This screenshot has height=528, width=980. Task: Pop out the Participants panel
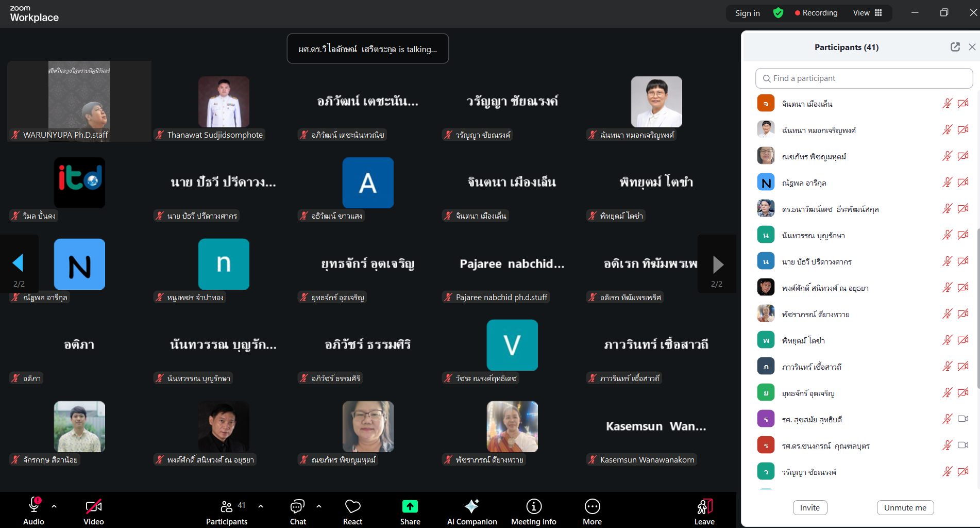click(955, 47)
